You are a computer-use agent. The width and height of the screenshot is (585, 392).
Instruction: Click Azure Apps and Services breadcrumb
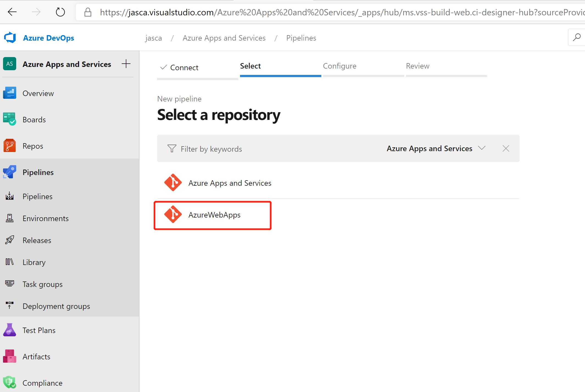(224, 38)
